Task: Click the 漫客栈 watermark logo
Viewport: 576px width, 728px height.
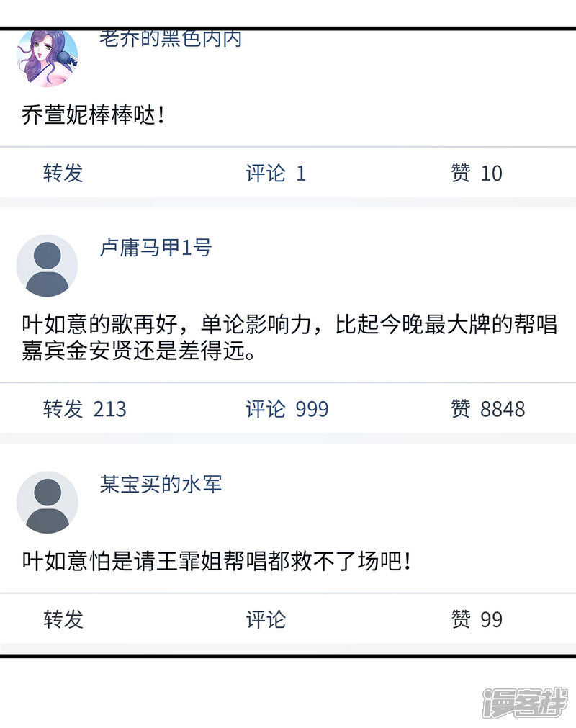Action: (x=525, y=703)
